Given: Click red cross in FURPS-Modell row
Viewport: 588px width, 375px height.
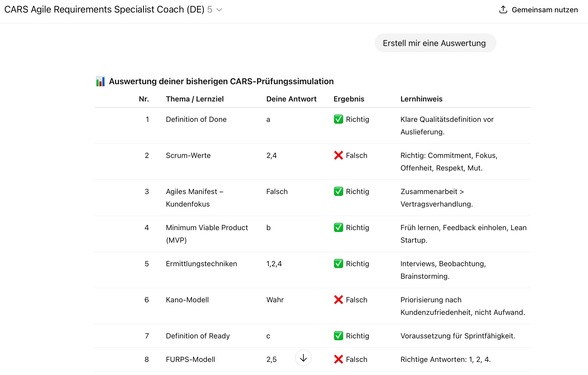Looking at the screenshot, I should click(x=338, y=359).
